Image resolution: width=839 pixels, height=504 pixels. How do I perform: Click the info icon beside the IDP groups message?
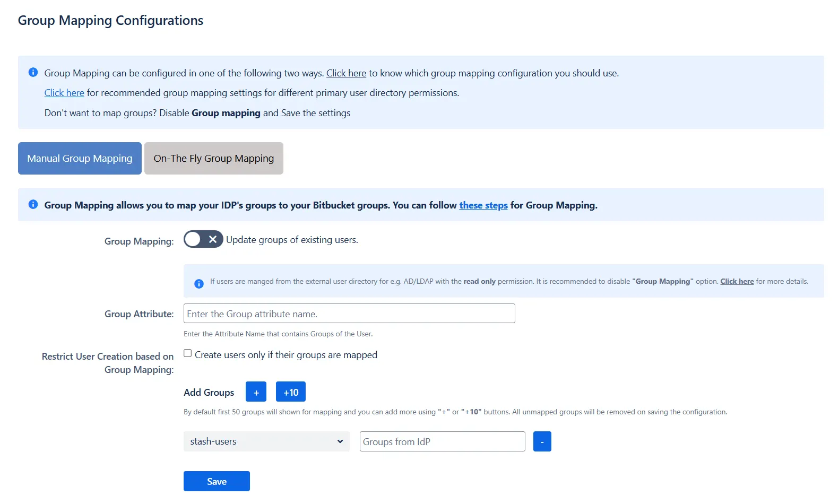tap(33, 204)
